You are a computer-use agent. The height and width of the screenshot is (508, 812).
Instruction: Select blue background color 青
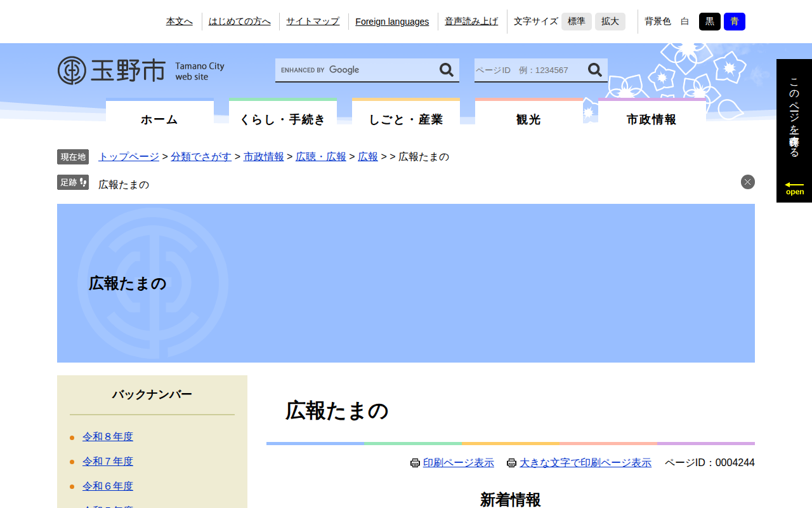click(735, 22)
